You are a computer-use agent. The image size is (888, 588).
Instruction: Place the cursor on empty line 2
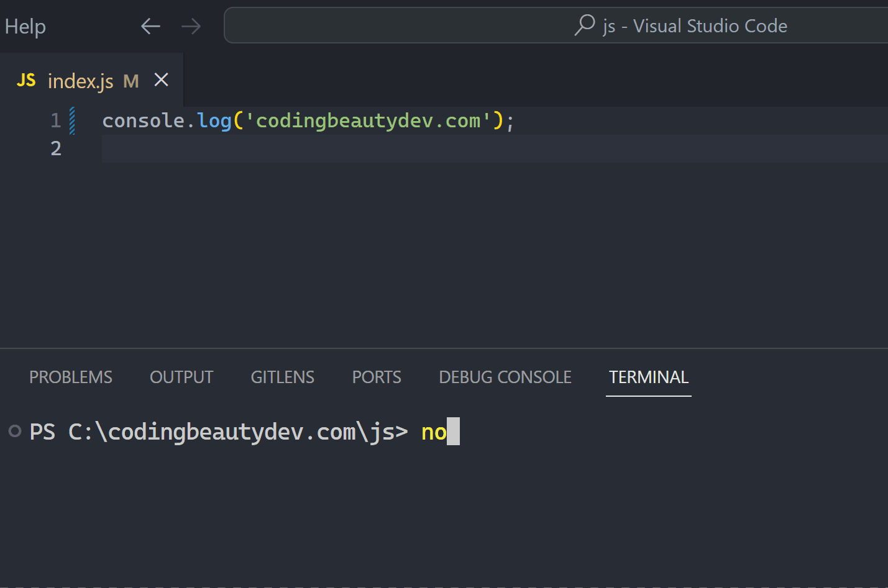point(495,149)
